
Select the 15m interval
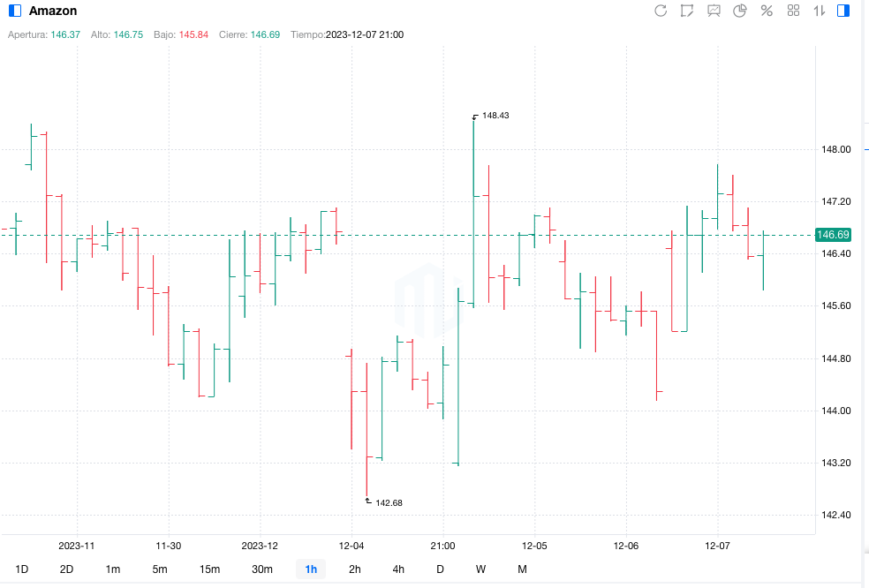(209, 569)
